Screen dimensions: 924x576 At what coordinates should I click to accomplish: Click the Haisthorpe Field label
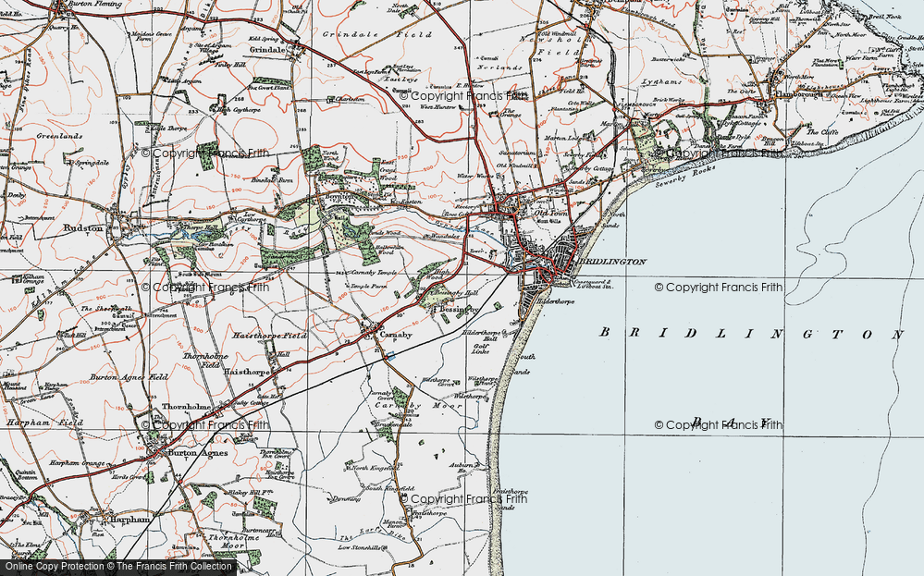tap(269, 336)
